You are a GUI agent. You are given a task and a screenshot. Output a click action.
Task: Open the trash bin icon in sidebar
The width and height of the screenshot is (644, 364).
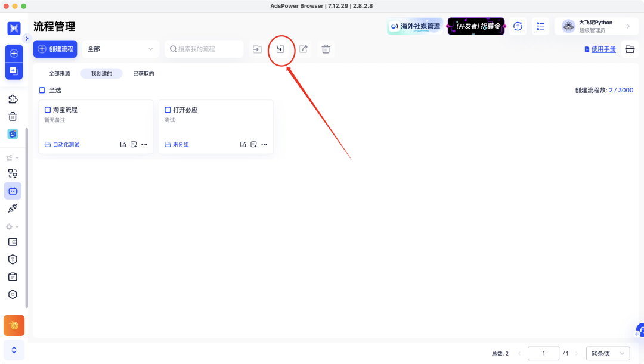[x=13, y=117]
